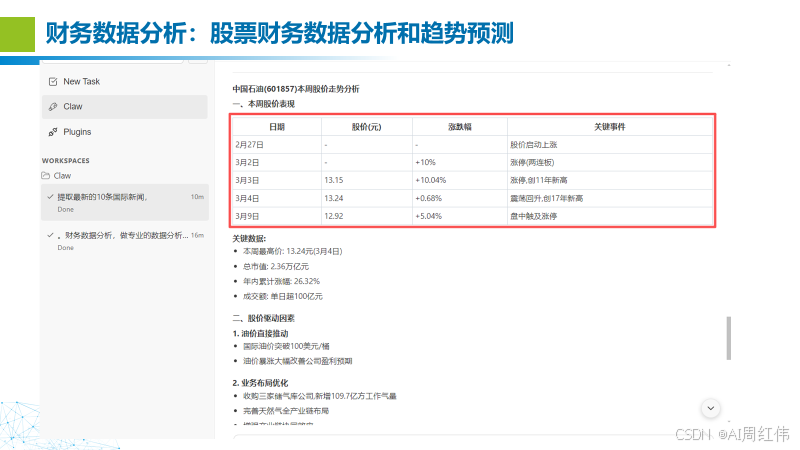The width and height of the screenshot is (800, 450).
Task: Click the bullet 总市值: 2.36万亿元
Action: [276, 266]
